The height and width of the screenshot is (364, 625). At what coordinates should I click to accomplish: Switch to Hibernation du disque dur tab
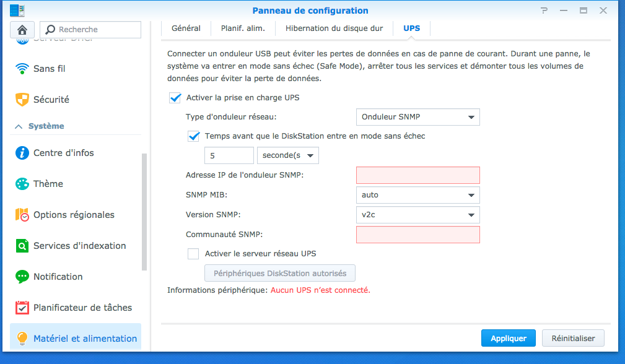334,28
